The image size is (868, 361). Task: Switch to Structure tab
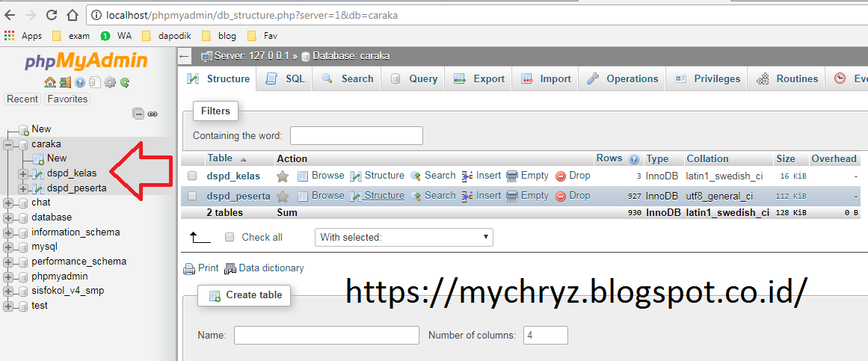(218, 79)
